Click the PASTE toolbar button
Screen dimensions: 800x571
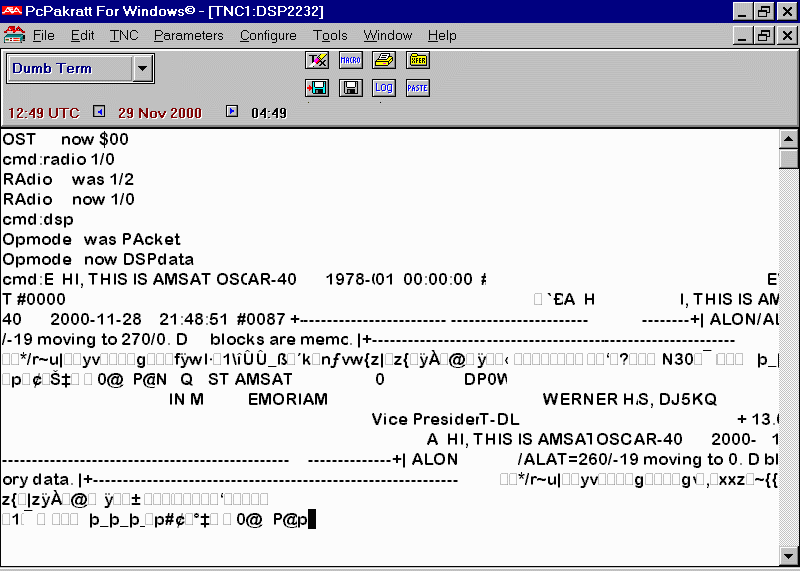point(418,88)
